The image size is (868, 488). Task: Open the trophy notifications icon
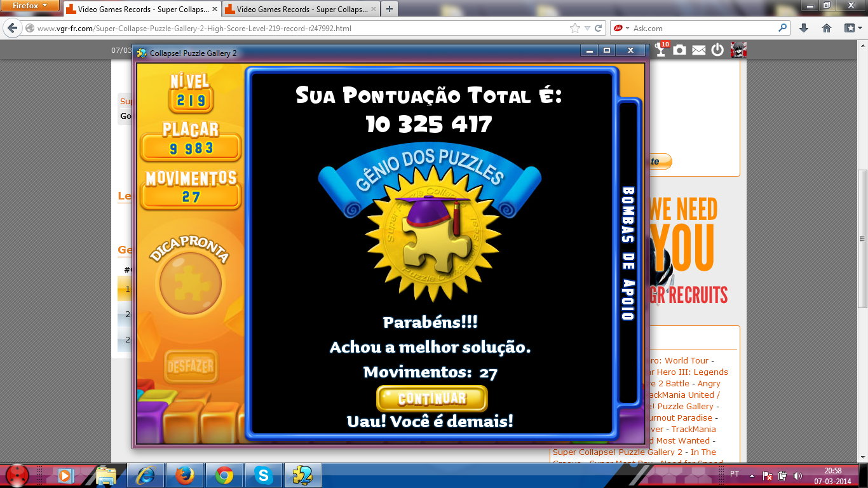(661, 50)
